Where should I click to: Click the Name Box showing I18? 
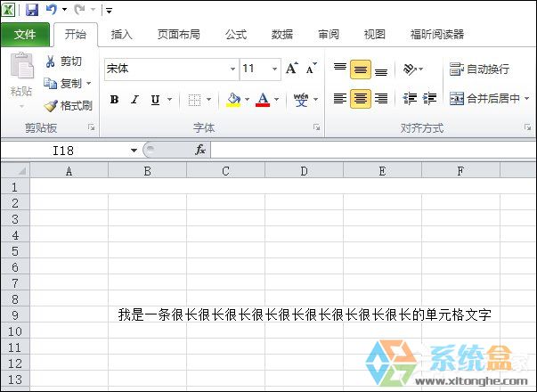pos(63,151)
